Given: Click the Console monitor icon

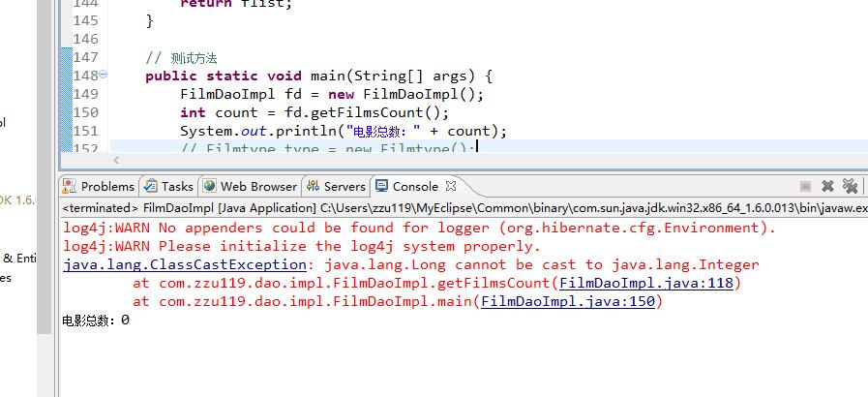Looking at the screenshot, I should pyautogui.click(x=381, y=186).
